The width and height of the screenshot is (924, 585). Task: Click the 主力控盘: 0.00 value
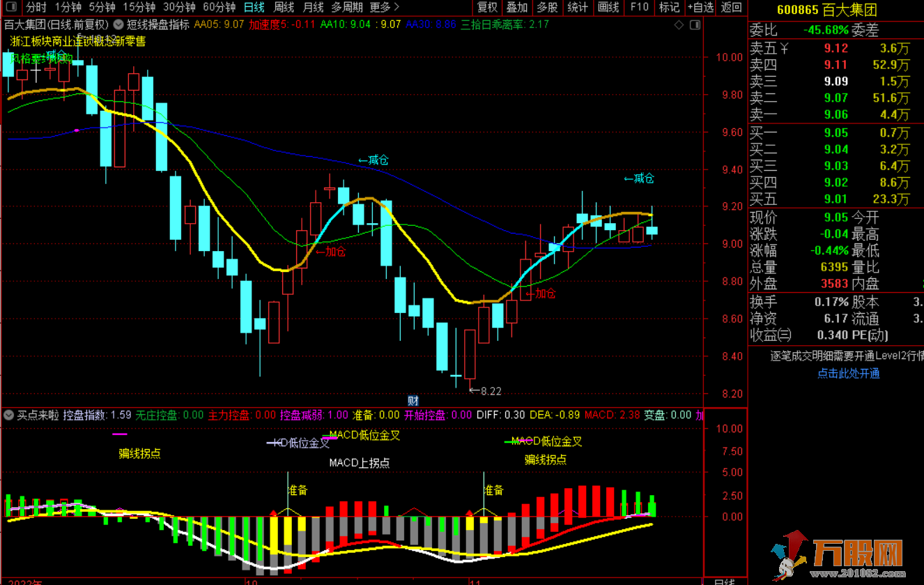[242, 415]
